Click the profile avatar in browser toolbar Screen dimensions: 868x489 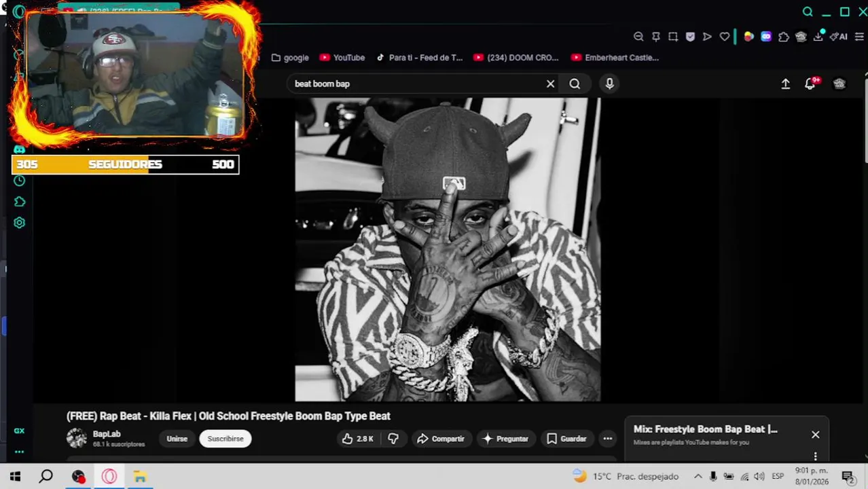point(801,37)
